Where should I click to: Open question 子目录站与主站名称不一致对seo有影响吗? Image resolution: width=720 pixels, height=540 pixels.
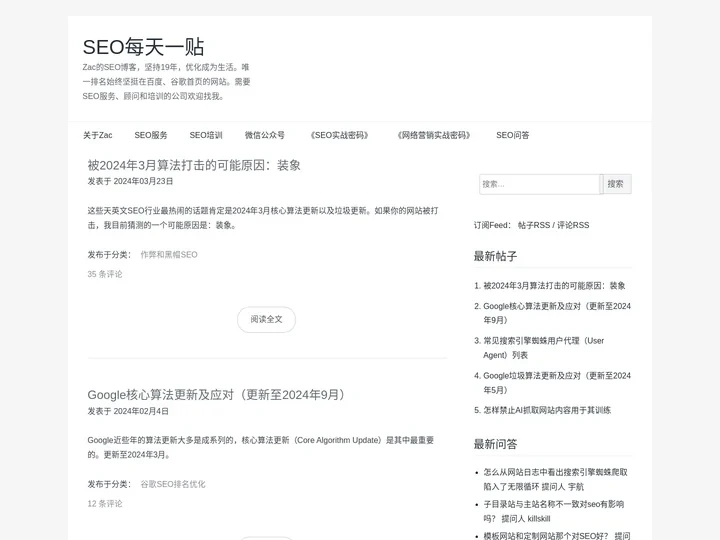(554, 511)
